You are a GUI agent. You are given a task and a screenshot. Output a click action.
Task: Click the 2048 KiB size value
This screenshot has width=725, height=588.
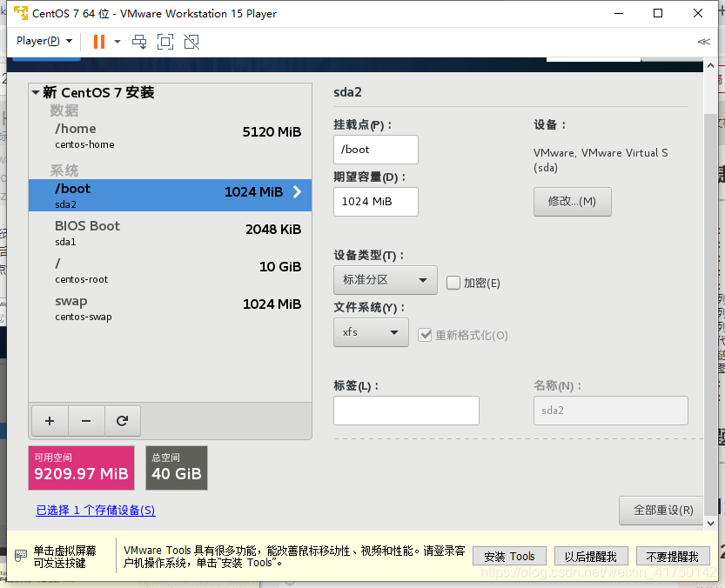273,230
